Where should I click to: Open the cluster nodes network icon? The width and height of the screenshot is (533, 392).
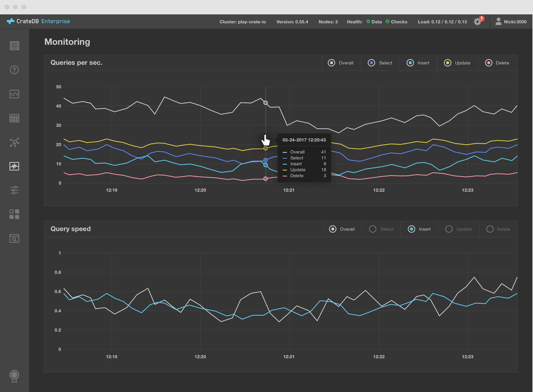tap(14, 142)
